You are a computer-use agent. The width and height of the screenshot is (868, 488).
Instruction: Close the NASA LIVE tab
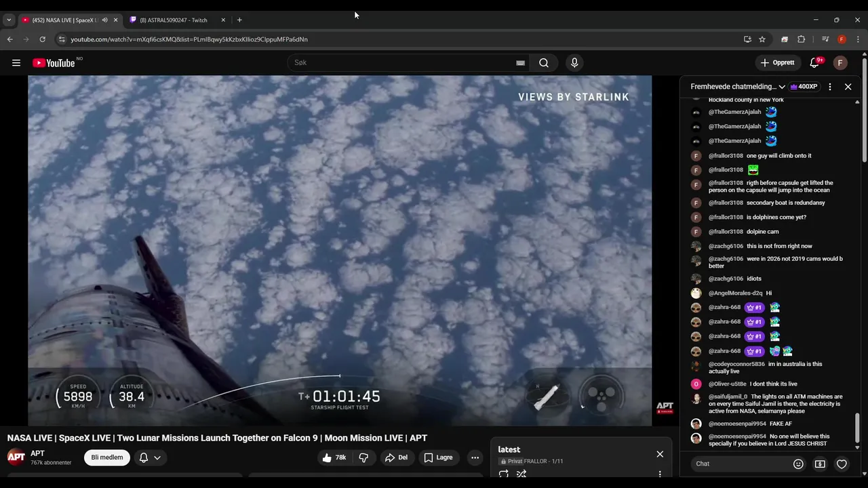pyautogui.click(x=115, y=20)
